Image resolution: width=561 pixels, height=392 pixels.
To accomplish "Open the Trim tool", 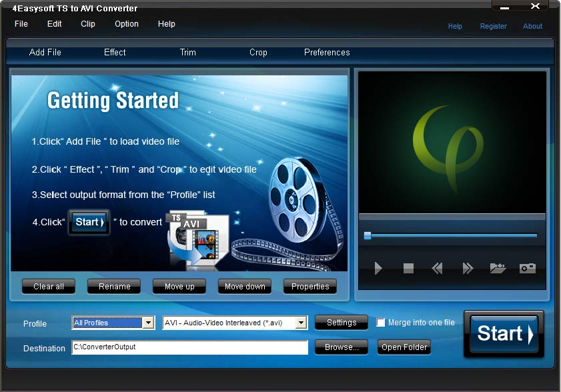I will click(x=187, y=52).
